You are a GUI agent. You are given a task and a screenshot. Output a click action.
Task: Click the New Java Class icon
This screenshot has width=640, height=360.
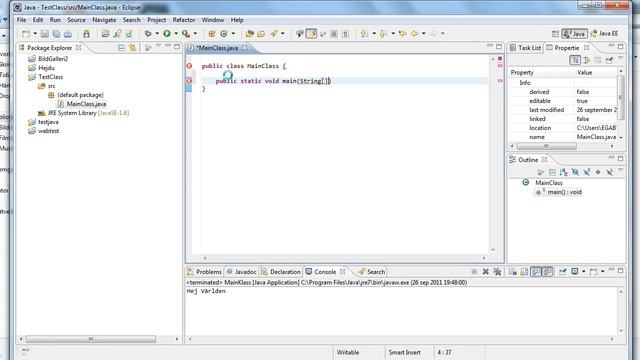tap(224, 34)
